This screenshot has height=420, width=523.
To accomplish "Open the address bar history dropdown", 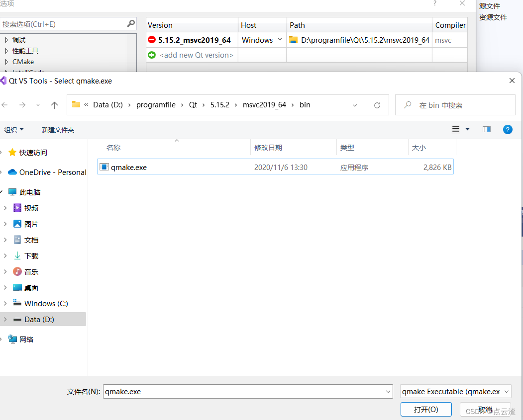I will 355,105.
